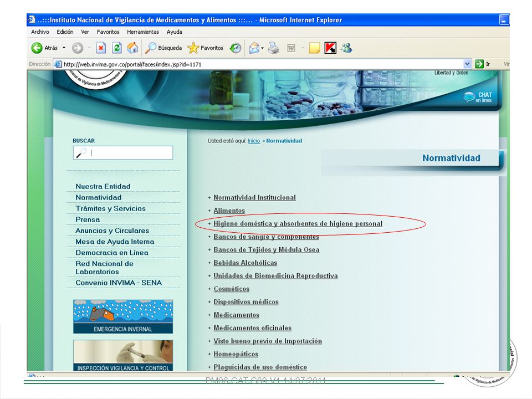Open the Archivo menu
Image resolution: width=532 pixels, height=399 pixels.
40,32
